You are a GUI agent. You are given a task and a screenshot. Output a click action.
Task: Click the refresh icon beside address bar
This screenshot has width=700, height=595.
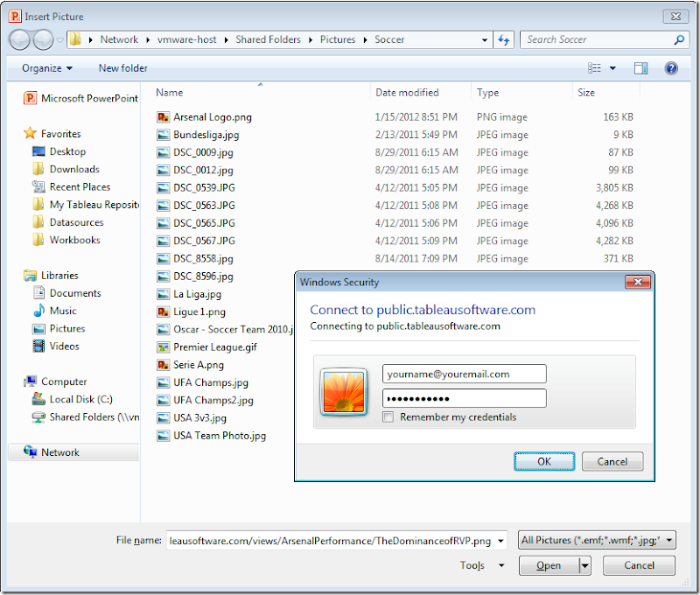[x=504, y=39]
